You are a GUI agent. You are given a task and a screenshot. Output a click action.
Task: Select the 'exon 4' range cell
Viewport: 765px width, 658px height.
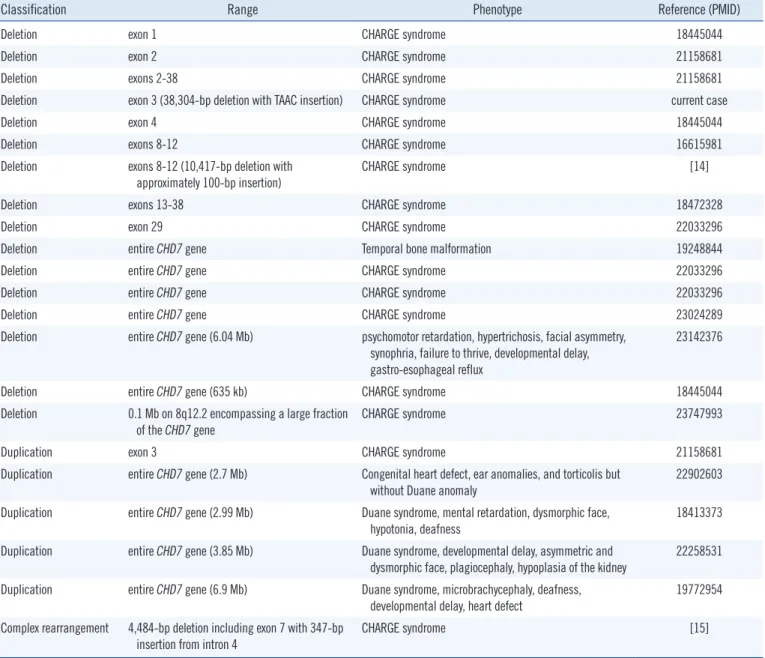pos(142,122)
